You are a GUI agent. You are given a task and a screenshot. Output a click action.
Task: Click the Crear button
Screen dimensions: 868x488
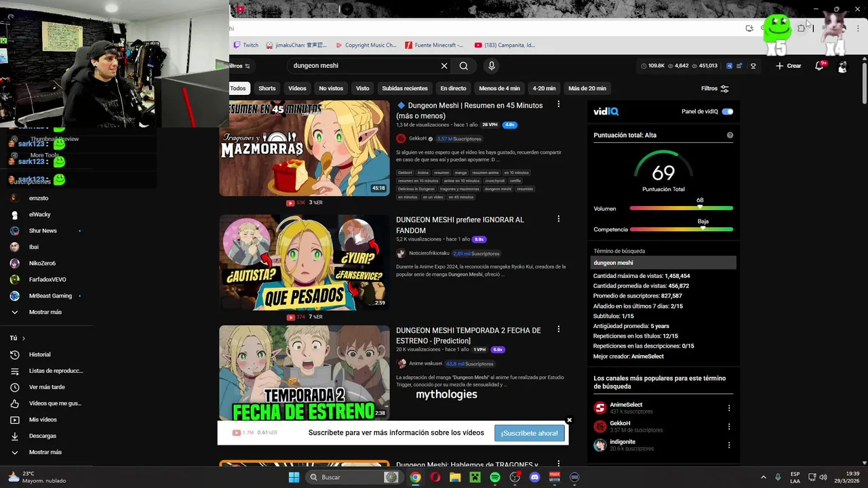point(789,66)
